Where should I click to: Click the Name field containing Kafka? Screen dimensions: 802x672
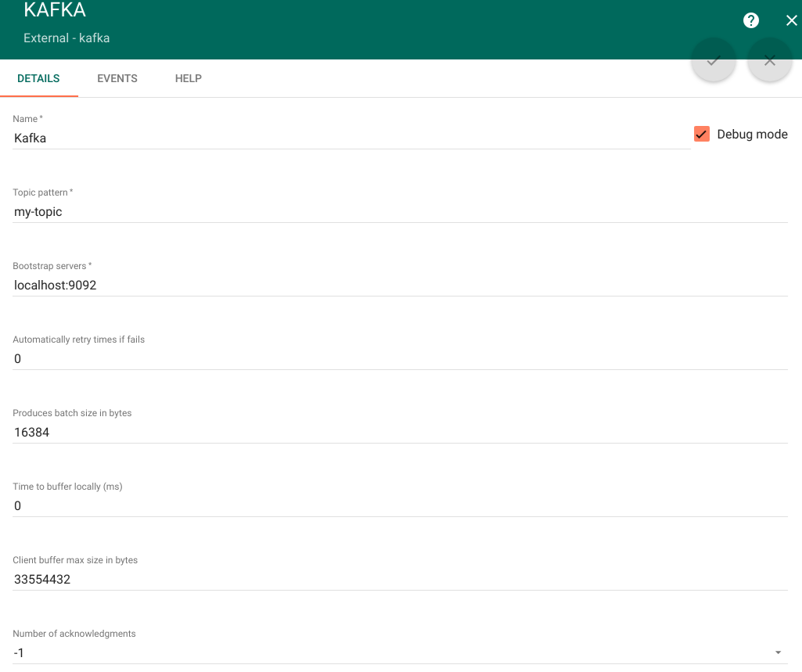351,138
